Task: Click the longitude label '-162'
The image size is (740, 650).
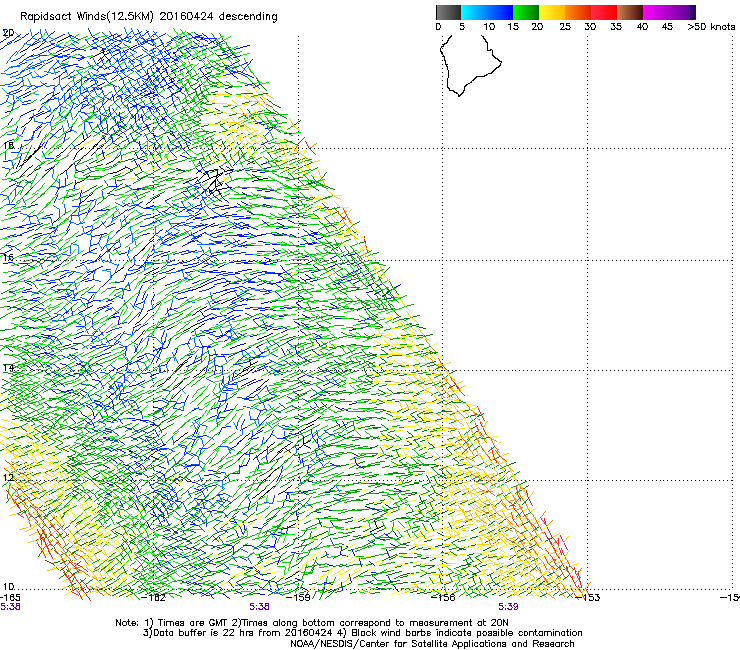Action: (x=154, y=598)
